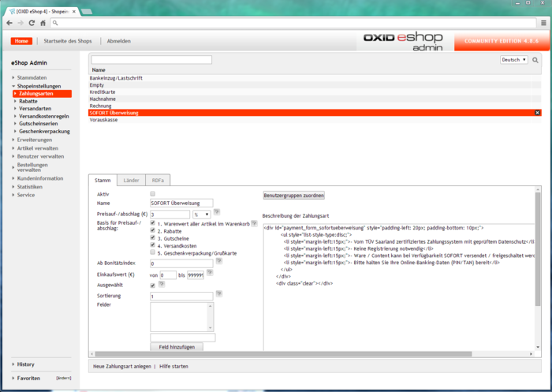The height and width of the screenshot is (392, 552).
Task: Expand Statistiken menu group
Action: pos(30,187)
